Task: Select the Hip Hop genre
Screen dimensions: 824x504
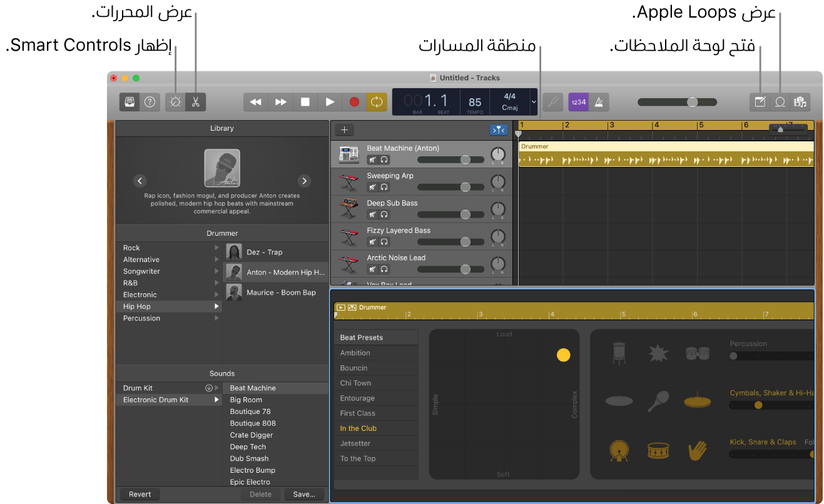Action: point(169,306)
